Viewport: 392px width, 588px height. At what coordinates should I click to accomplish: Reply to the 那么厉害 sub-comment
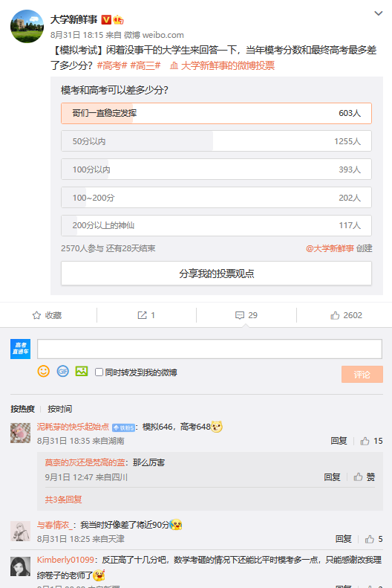[x=332, y=477]
